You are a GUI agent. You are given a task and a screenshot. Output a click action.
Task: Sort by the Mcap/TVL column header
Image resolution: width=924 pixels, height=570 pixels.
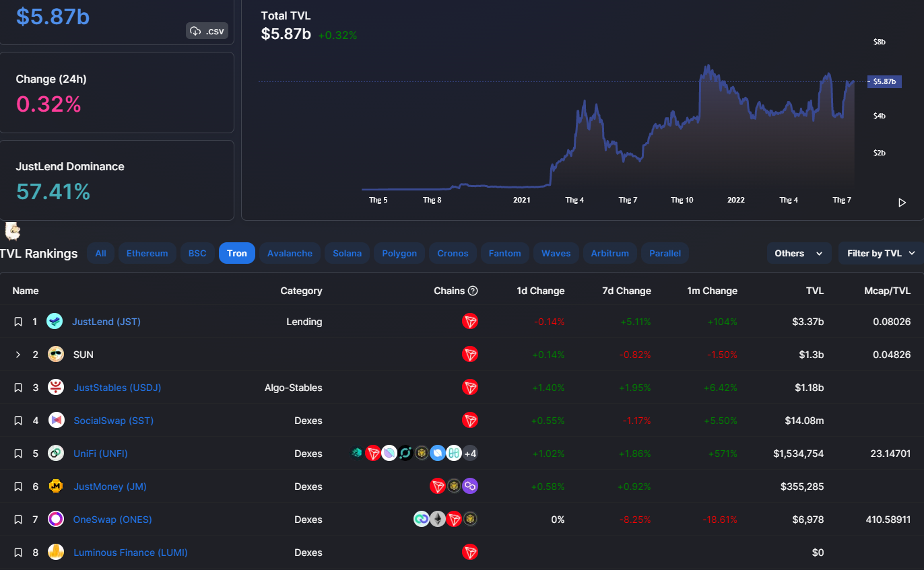point(888,291)
